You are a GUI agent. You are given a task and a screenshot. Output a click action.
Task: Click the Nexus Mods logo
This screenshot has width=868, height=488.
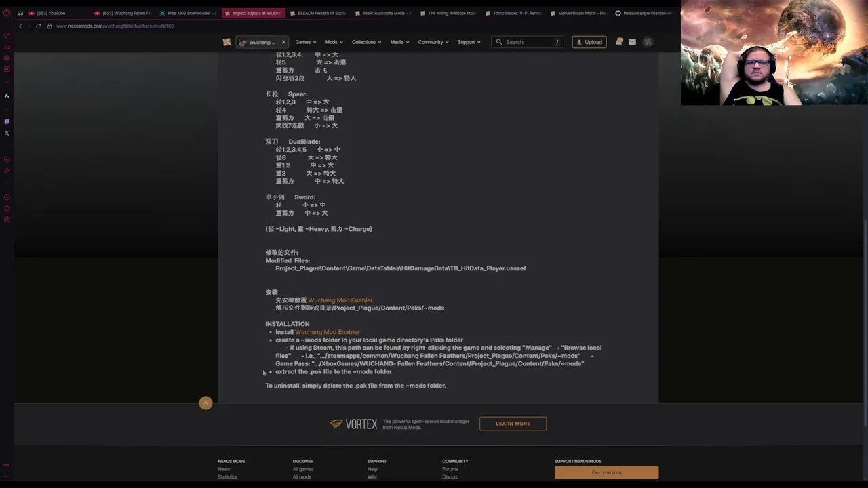pos(226,42)
